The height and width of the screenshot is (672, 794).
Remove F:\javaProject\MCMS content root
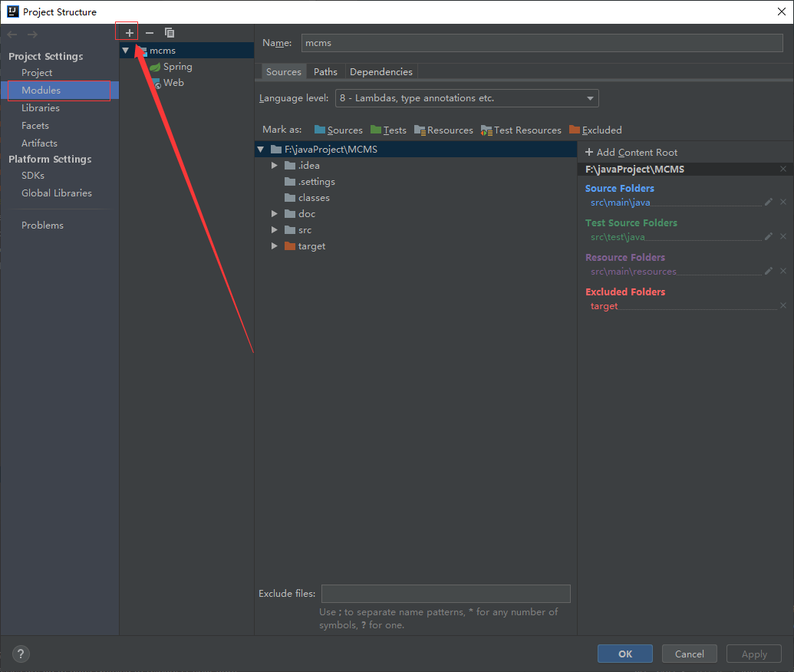[783, 169]
